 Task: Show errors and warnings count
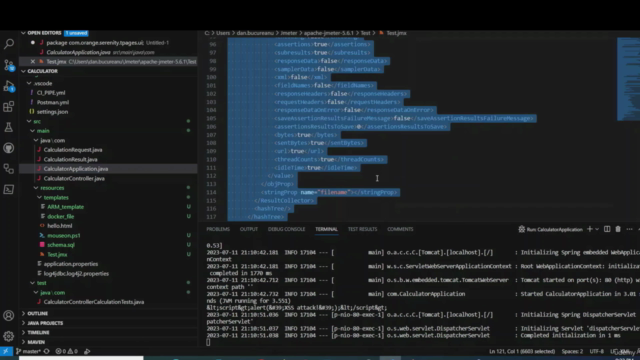pyautogui.click(x=67, y=351)
